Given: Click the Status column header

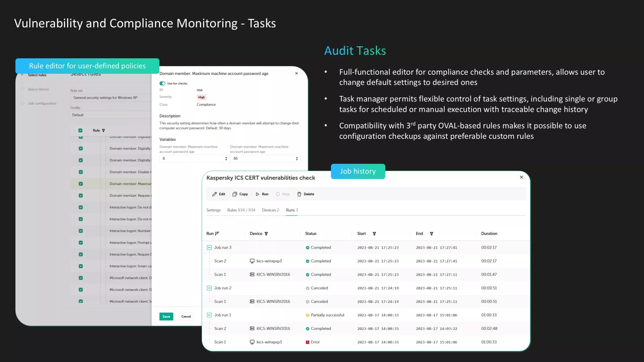Looking at the screenshot, I should coord(311,234).
